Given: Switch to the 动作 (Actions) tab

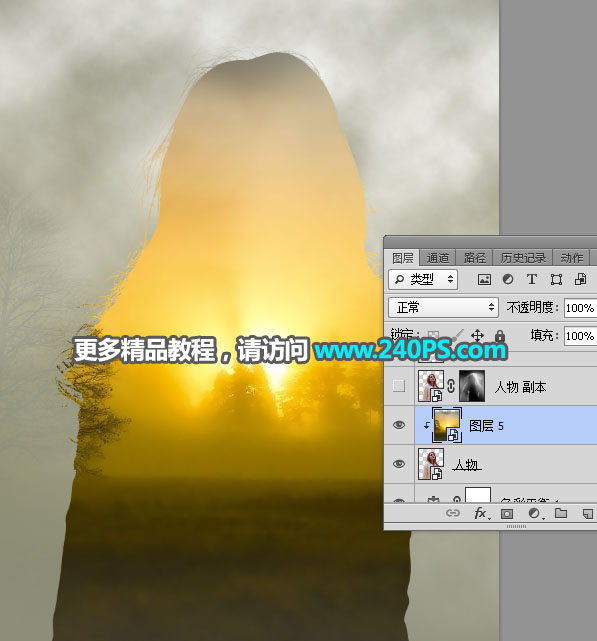Looking at the screenshot, I should (571, 258).
